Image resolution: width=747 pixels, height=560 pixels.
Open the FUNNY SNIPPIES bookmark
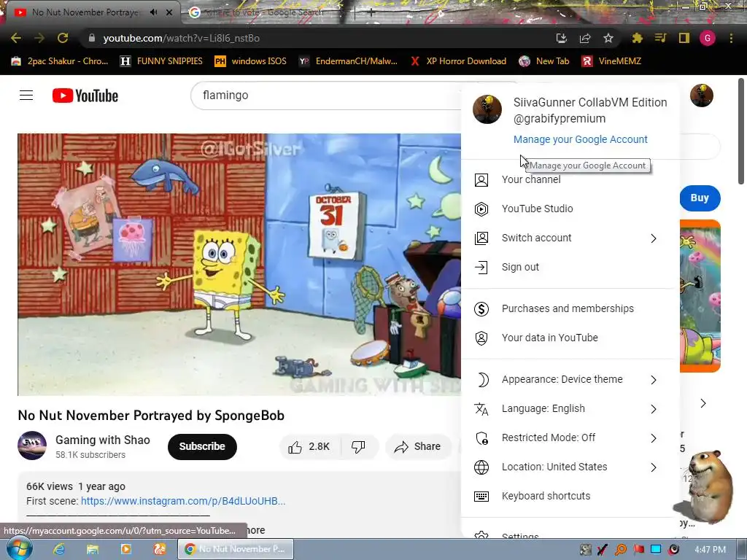click(161, 61)
